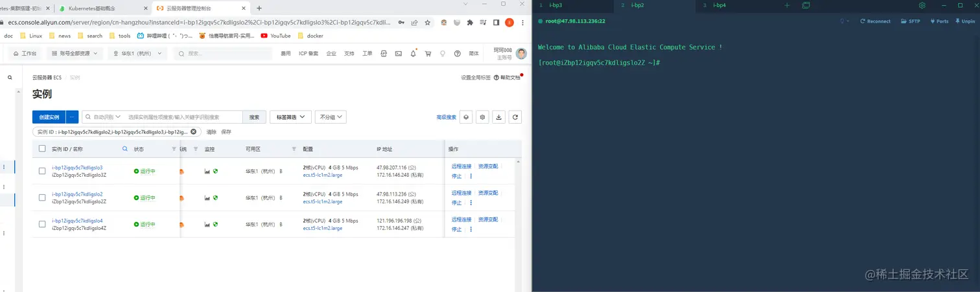Open the Cloud Shell terminal icon in console header

(x=399, y=54)
